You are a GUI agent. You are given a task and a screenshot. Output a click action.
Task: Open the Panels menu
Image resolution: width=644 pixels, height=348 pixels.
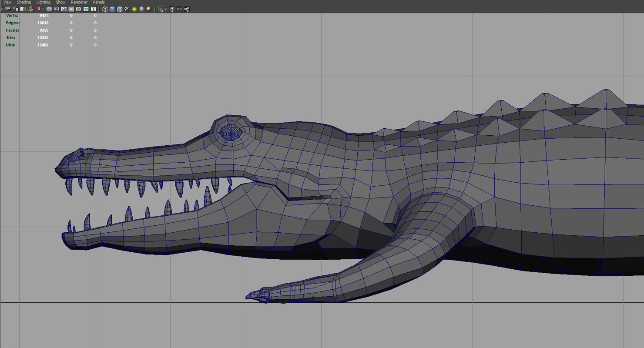pyautogui.click(x=99, y=2)
